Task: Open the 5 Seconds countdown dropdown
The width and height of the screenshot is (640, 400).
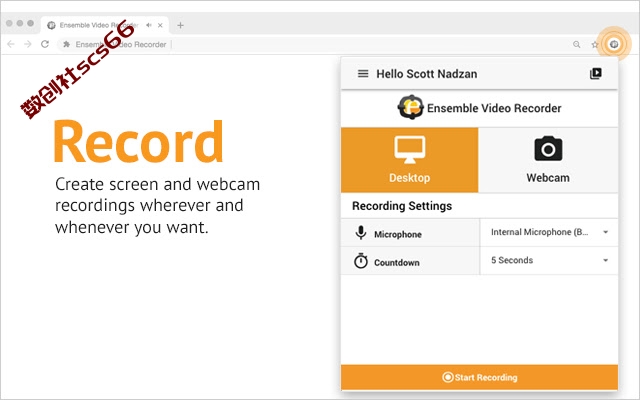Action: (x=549, y=260)
